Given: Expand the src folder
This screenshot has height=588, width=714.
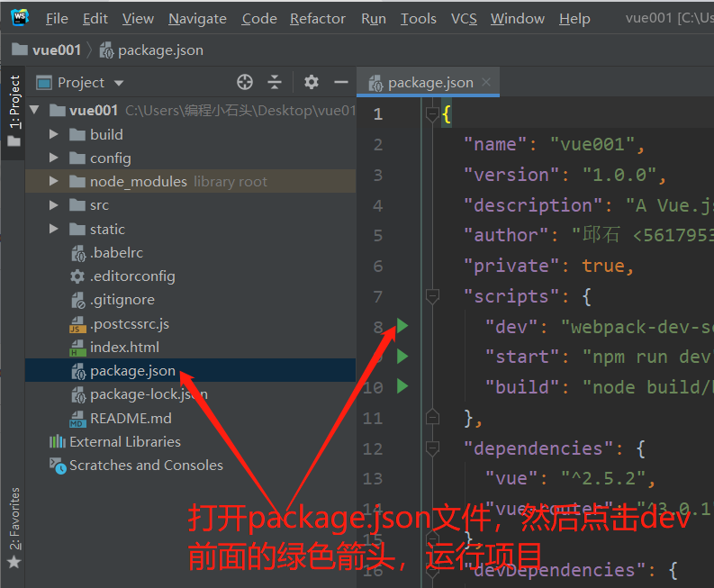Looking at the screenshot, I should (x=53, y=205).
